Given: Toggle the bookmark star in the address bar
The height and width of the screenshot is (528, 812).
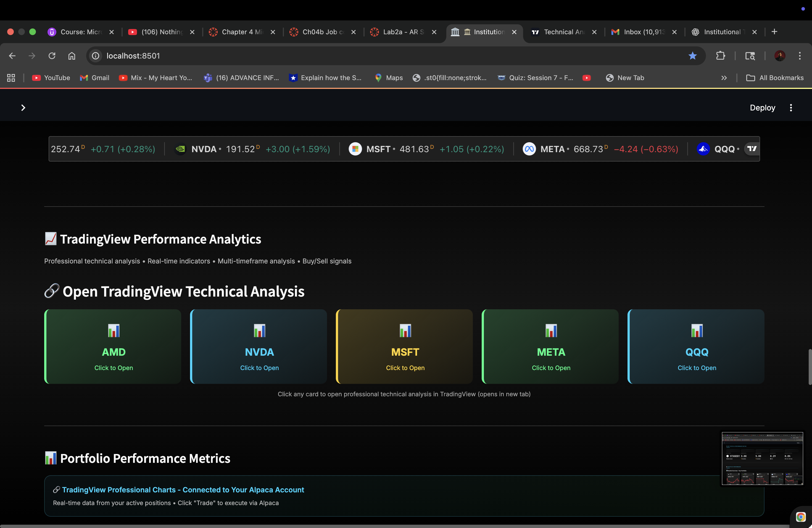Looking at the screenshot, I should point(693,56).
